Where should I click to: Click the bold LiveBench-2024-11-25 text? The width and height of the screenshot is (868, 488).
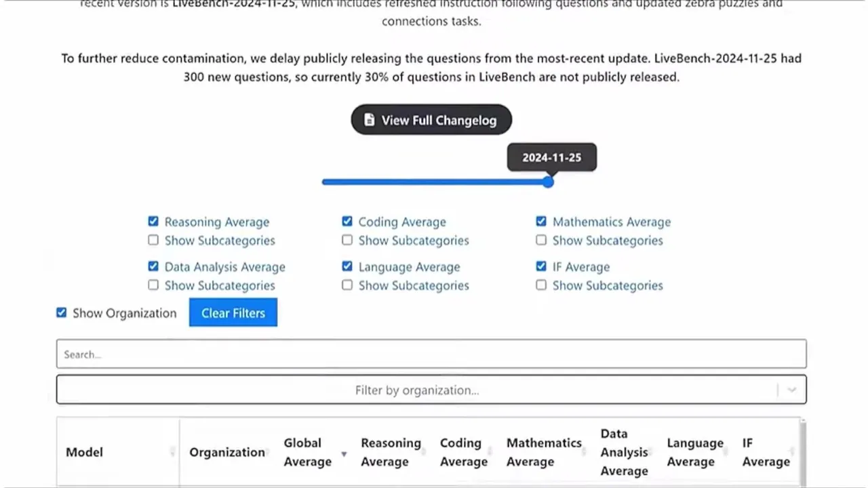click(233, 4)
